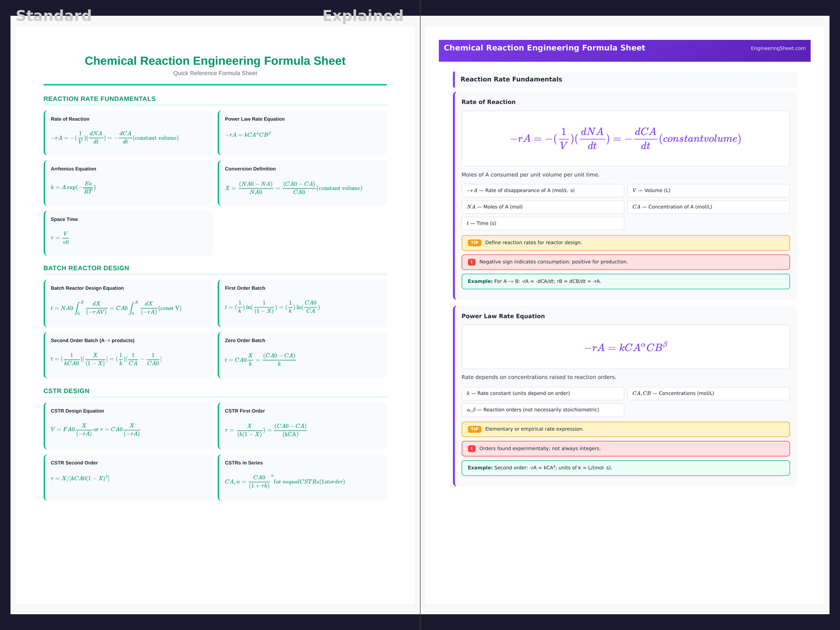840x630 pixels.
Task: Click the TIP badge beside "Elementary or empirical"
Action: 474,429
